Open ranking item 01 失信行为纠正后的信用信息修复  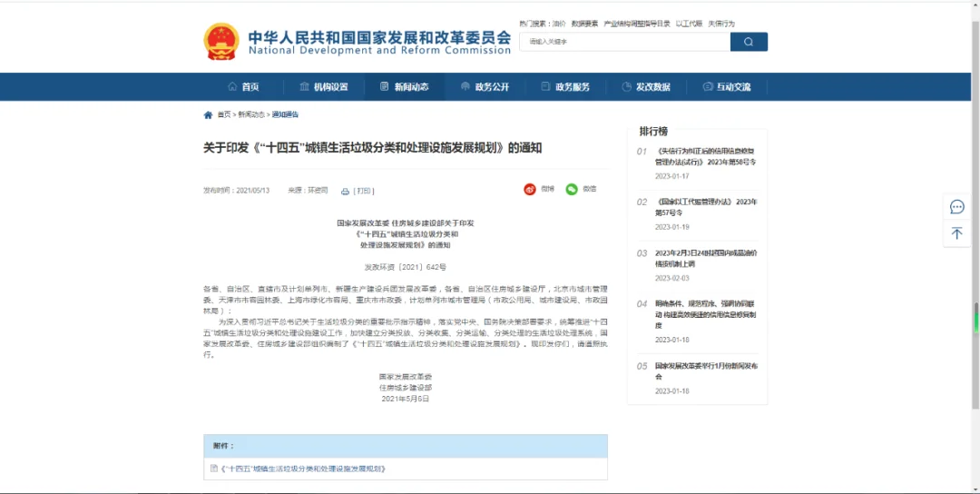pos(706,156)
